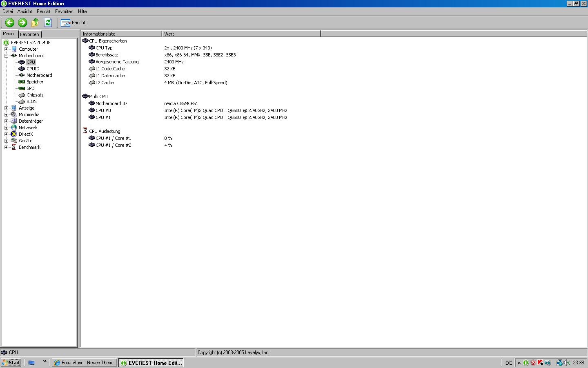588x368 pixels.
Task: Select the SPD memory module icon
Action: click(22, 88)
